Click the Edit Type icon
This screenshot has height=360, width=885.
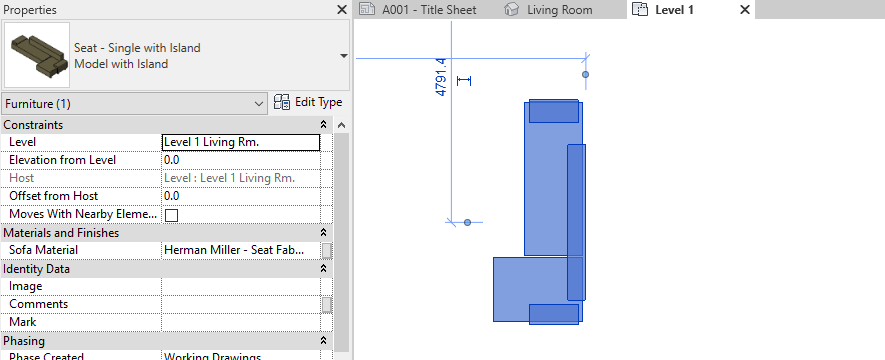tap(282, 102)
